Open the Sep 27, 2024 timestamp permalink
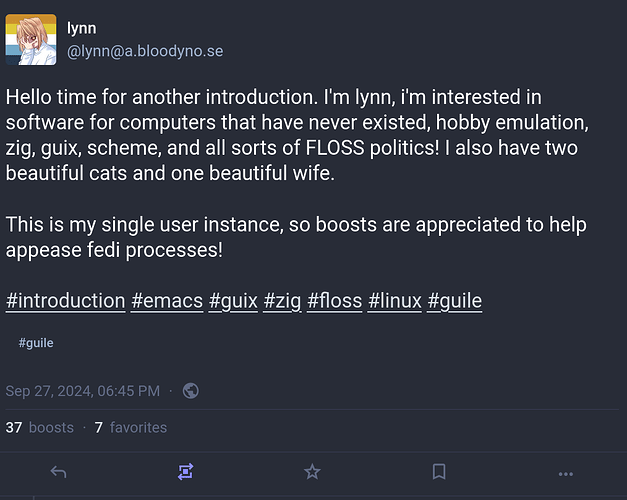The image size is (627, 500). coord(82,391)
